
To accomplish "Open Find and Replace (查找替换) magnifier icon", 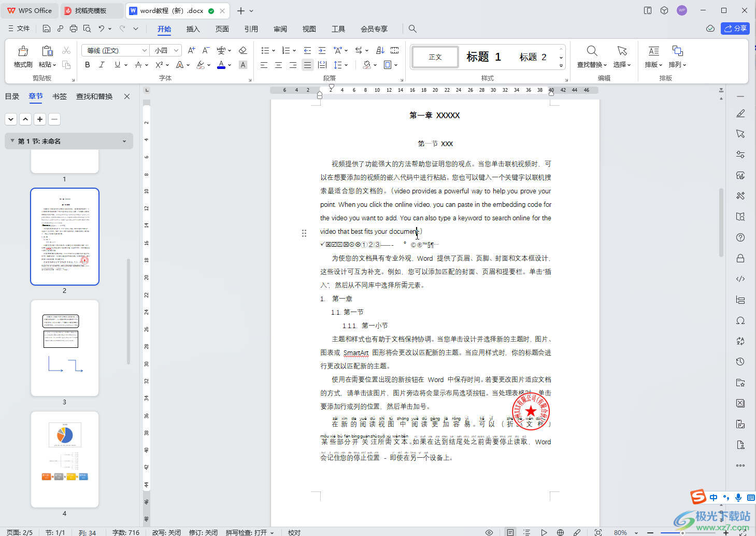I will [x=592, y=51].
